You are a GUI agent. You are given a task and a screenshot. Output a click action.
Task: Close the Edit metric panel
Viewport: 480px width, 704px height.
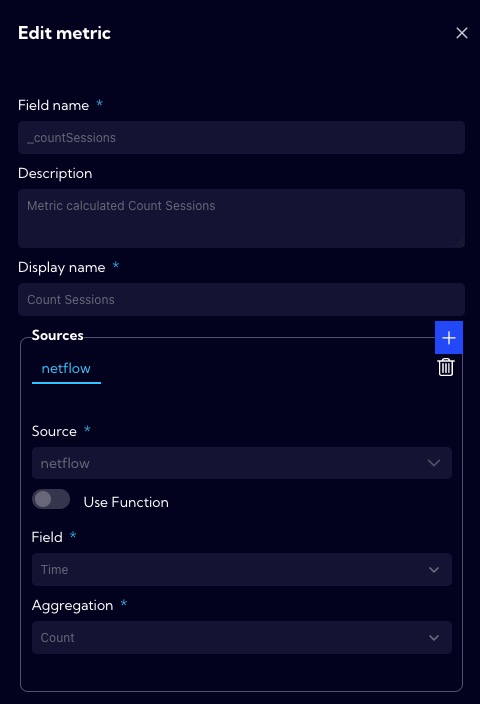point(462,33)
